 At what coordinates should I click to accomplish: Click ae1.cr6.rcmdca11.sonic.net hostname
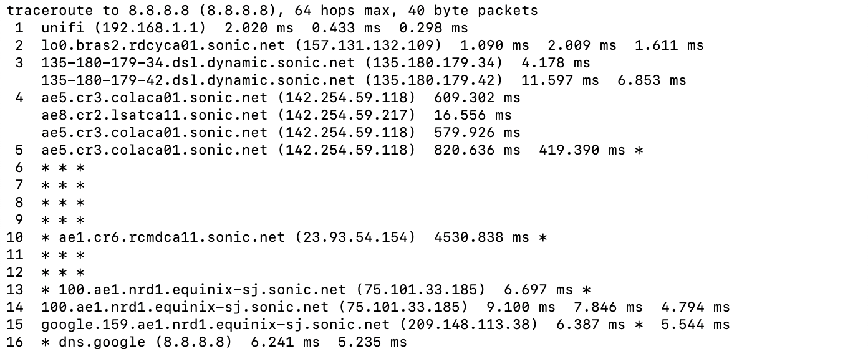point(172,237)
